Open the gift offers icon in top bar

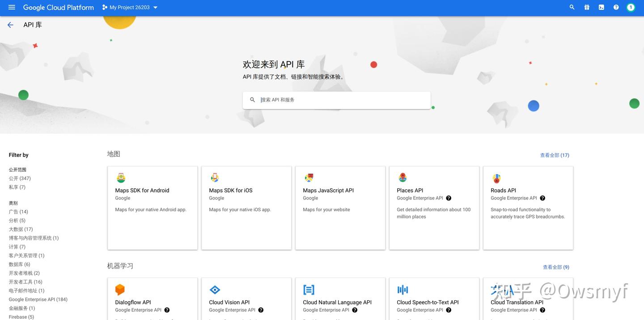click(586, 7)
